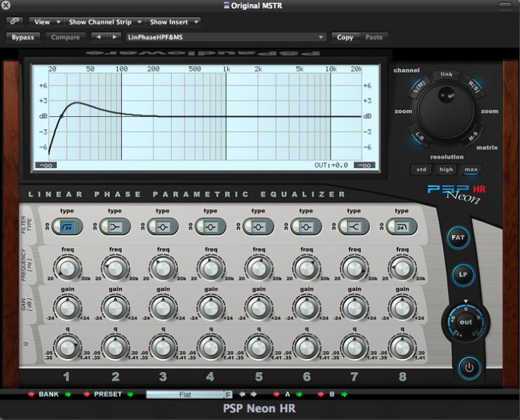The height and width of the screenshot is (420, 520).
Task: Click red arrow beside B setting
Action: (321, 394)
